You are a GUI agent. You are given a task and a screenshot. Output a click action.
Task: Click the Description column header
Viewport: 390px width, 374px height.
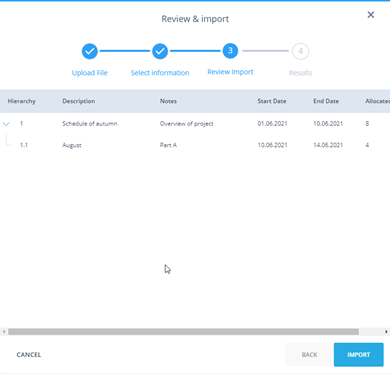pos(79,101)
